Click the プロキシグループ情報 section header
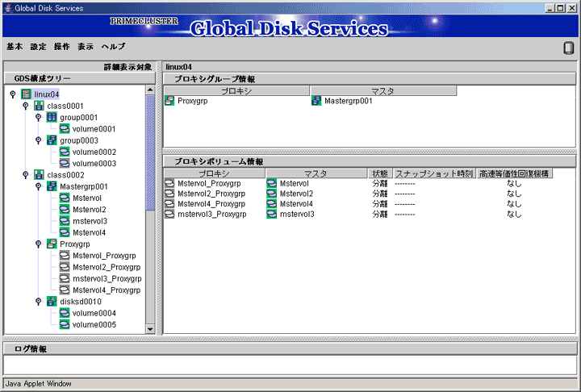 coord(370,79)
